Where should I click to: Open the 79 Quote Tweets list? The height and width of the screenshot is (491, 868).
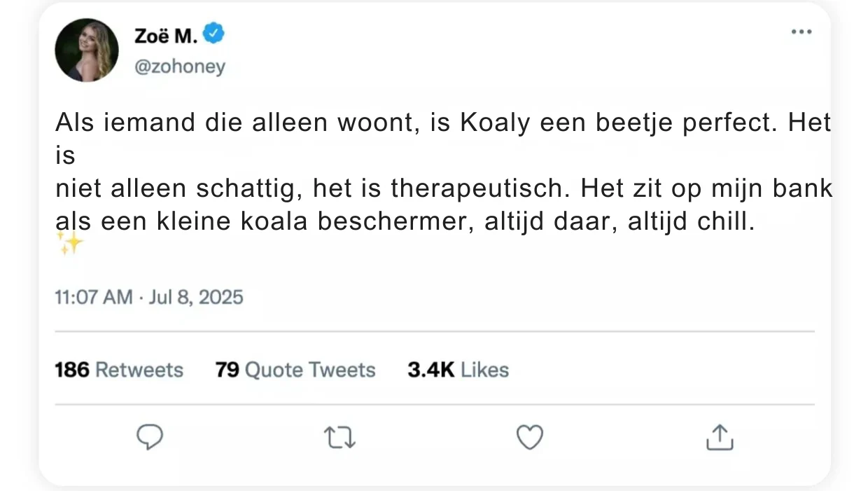click(295, 370)
